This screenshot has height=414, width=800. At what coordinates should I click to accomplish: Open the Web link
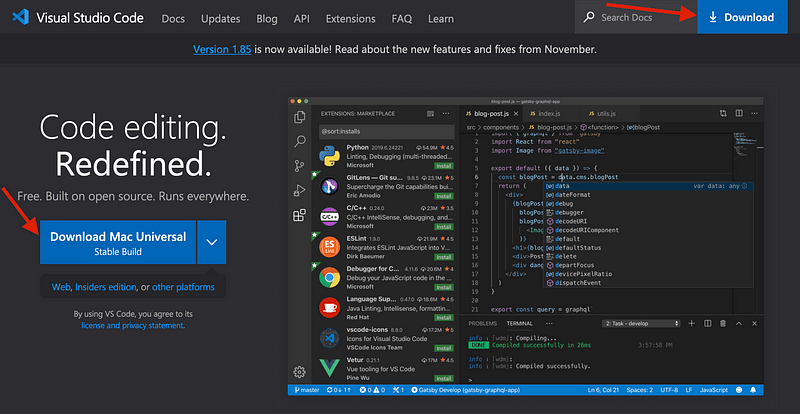(61, 287)
